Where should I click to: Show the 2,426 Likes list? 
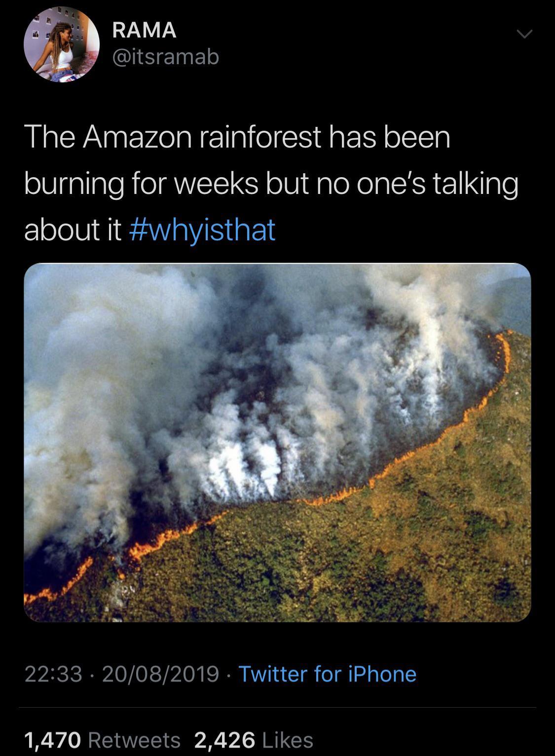point(254,740)
